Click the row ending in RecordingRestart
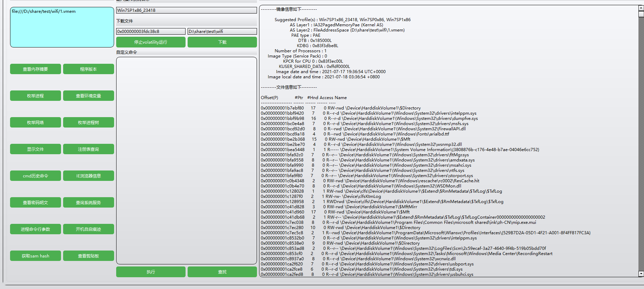 tap(407, 254)
